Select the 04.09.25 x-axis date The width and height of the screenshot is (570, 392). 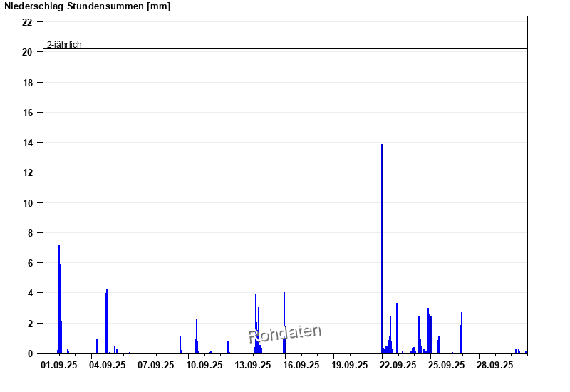108,365
